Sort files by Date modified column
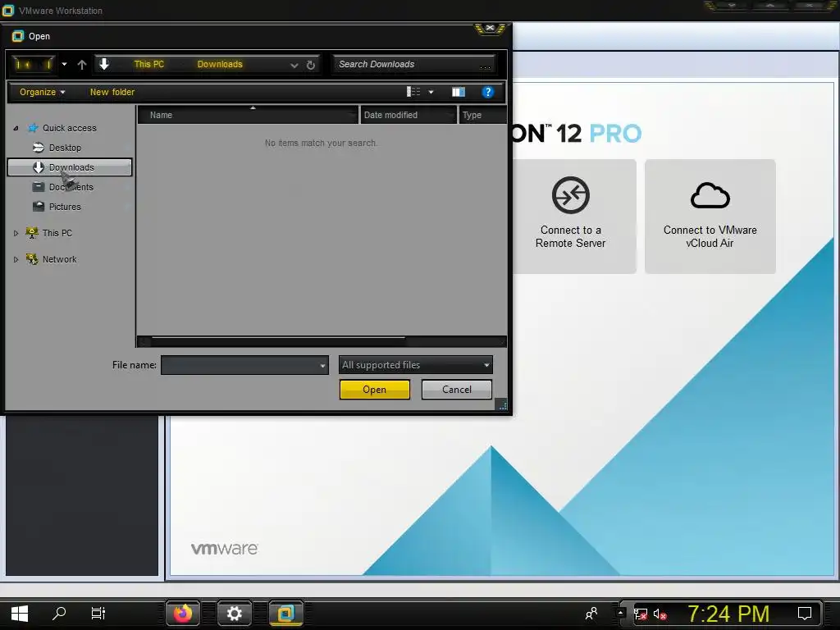This screenshot has width=840, height=630. pyautogui.click(x=409, y=115)
